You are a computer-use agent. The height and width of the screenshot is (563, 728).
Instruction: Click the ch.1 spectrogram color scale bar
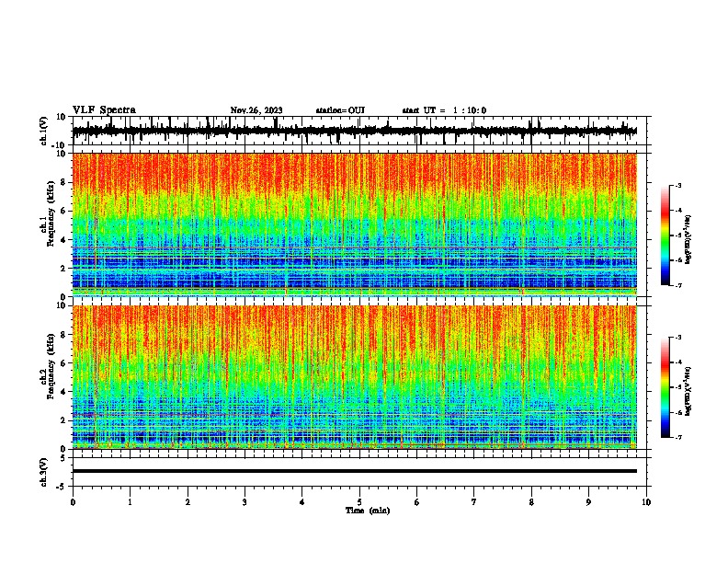[665, 236]
